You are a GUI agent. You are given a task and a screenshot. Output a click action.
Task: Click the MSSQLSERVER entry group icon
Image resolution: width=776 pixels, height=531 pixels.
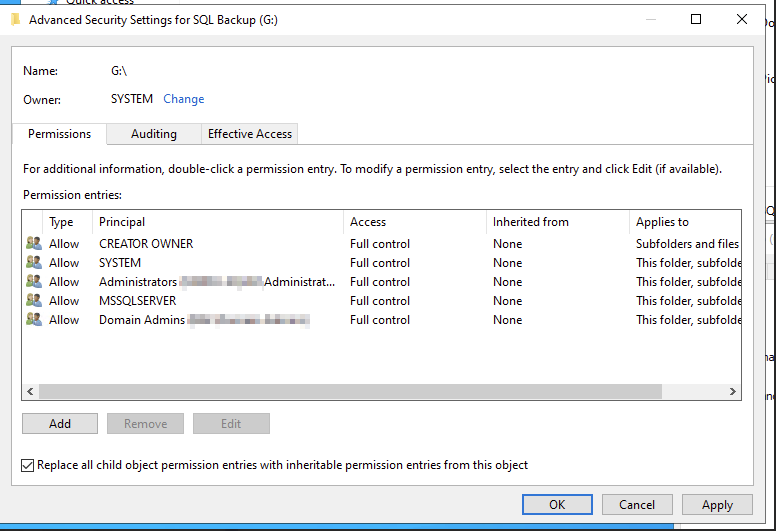34,301
